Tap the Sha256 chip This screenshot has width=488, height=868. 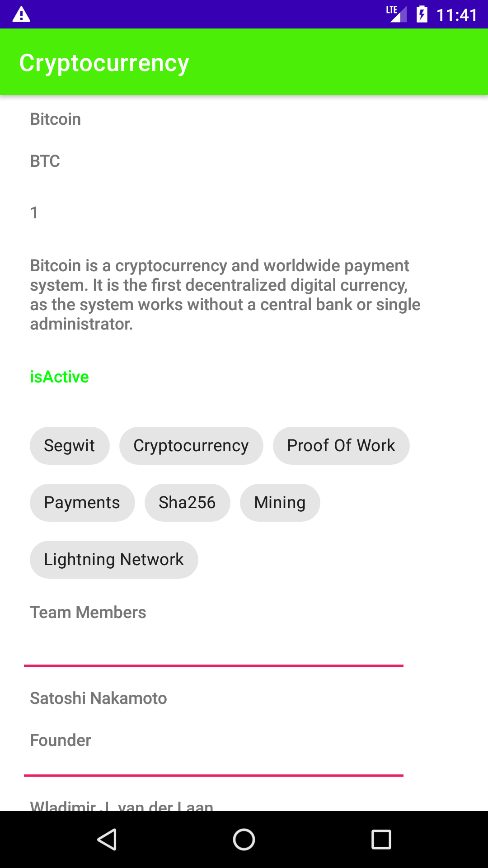pos(187,502)
